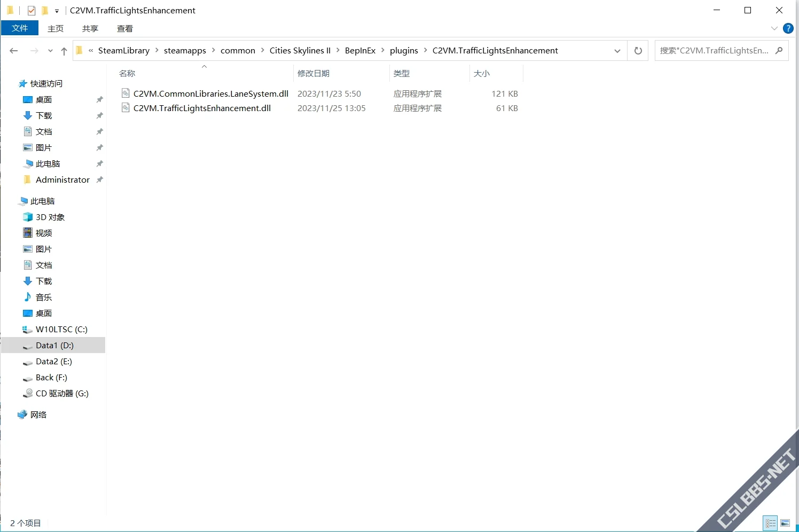Viewport: 799px width, 532px height.
Task: Click the 音乐 note icon
Action: (x=28, y=297)
